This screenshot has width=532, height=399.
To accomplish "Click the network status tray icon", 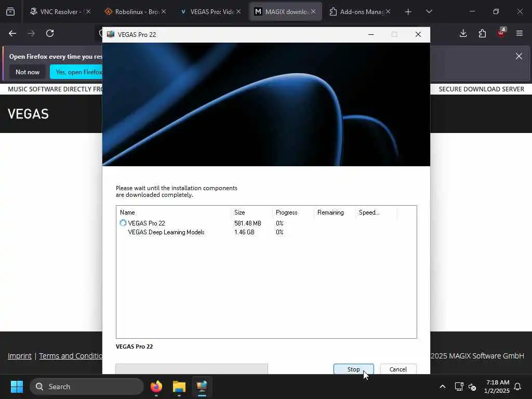I will coord(459,387).
